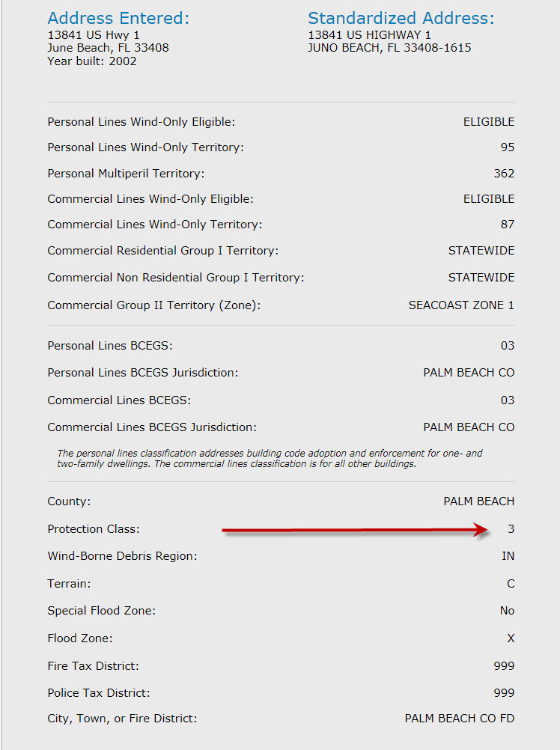560x750 pixels.
Task: Click the Standardized Address heading
Action: click(x=401, y=18)
